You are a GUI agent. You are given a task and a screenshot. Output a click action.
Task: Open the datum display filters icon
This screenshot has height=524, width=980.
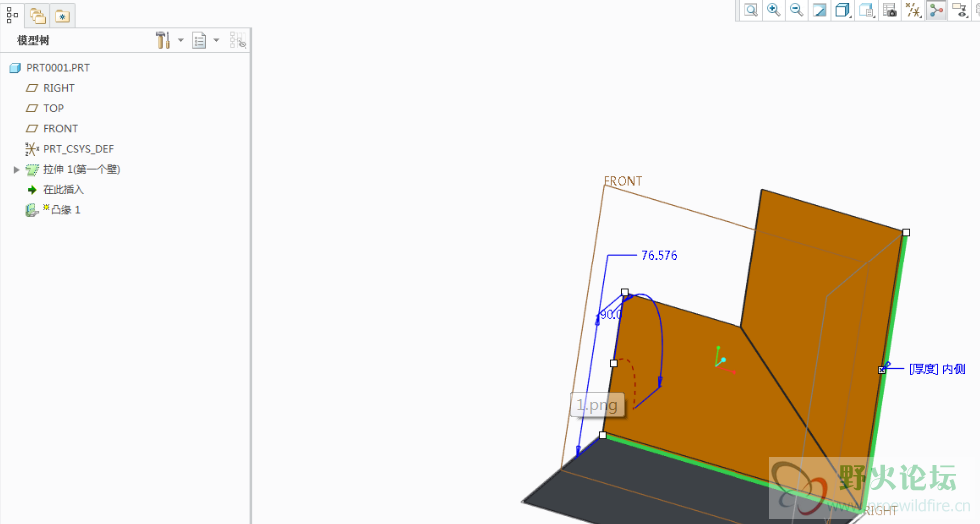913,10
